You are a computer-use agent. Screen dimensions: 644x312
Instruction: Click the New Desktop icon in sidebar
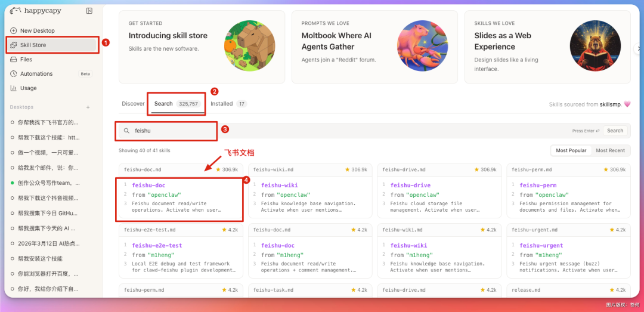click(14, 30)
